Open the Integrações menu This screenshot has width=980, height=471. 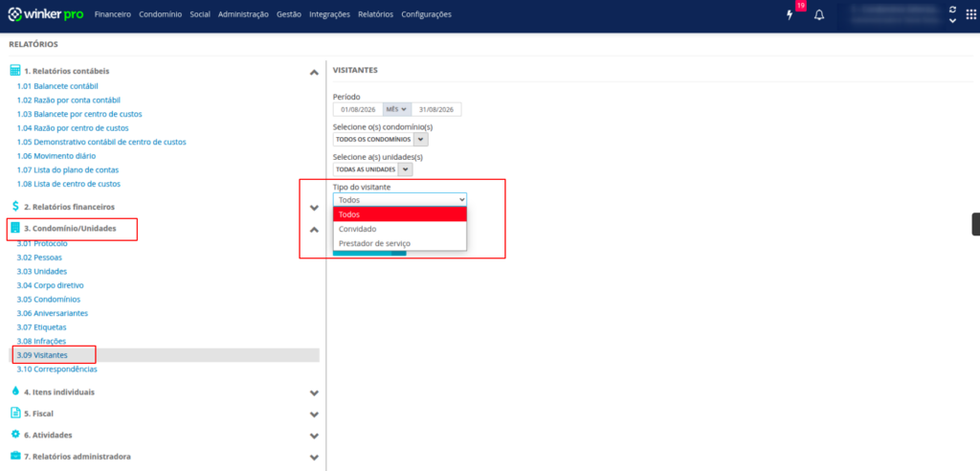tap(329, 14)
